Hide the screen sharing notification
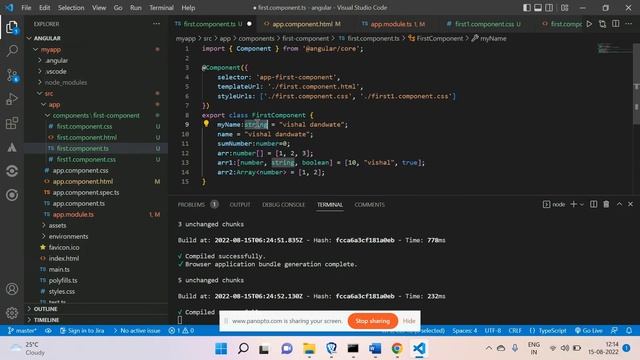The height and width of the screenshot is (360, 640). point(409,321)
